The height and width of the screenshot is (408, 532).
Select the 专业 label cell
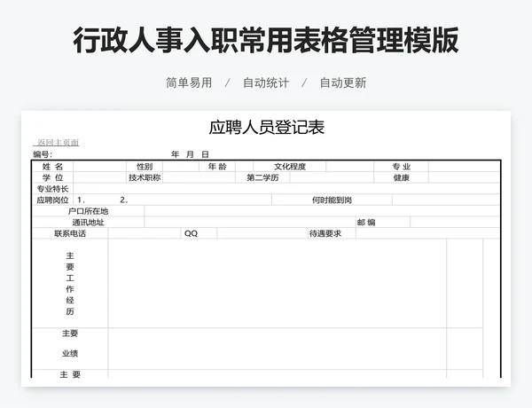pyautogui.click(x=402, y=166)
